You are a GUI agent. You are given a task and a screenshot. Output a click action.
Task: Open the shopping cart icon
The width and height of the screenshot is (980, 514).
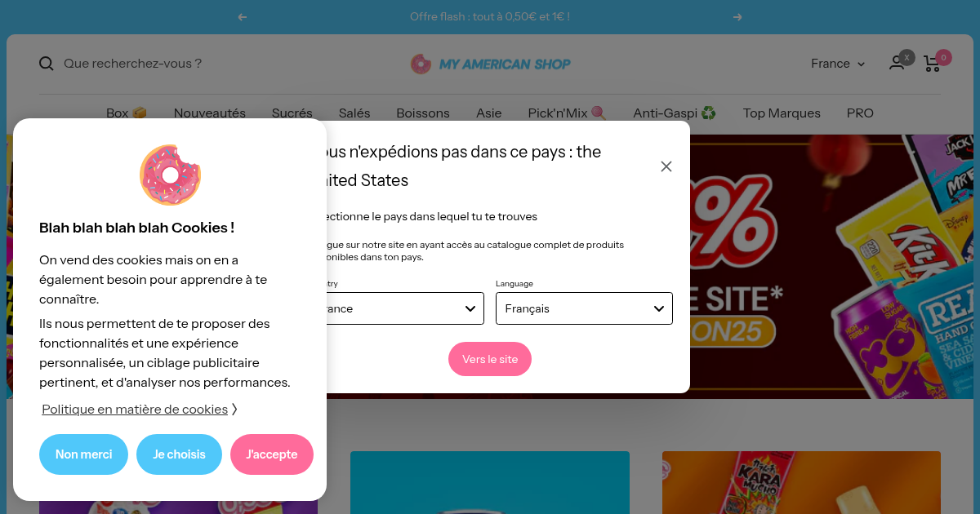[x=932, y=64]
